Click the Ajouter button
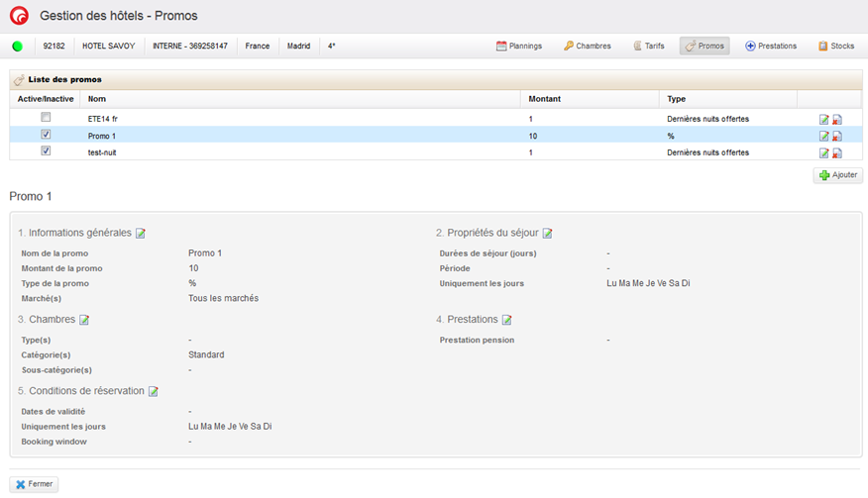The width and height of the screenshot is (868, 498). click(x=838, y=175)
